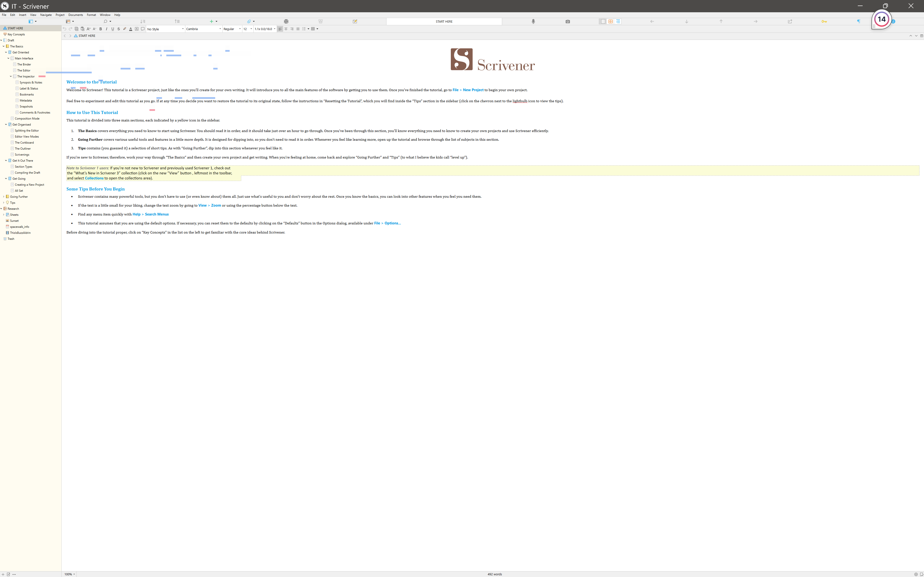Click the Collections/layout folder toolbar icon

(68, 21)
